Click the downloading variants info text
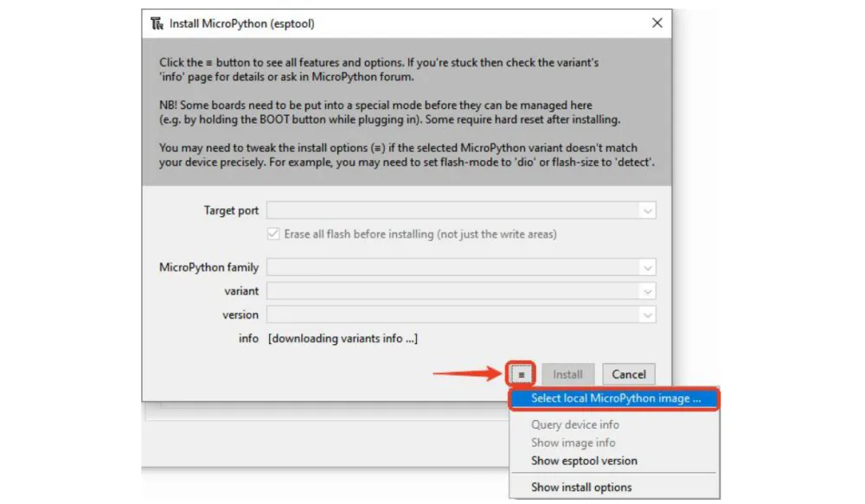This screenshot has height=504, width=865. click(x=343, y=339)
